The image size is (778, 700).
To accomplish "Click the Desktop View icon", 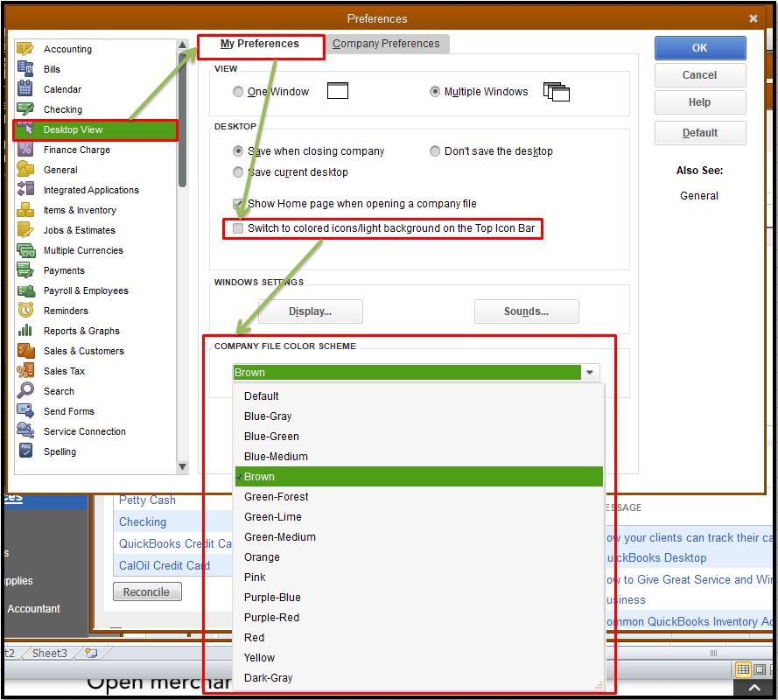I will (x=25, y=129).
